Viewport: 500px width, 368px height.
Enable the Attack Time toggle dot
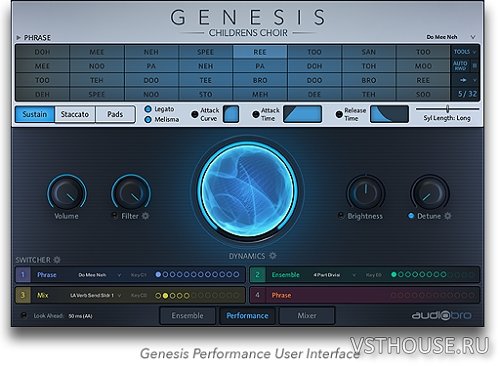[256, 114]
